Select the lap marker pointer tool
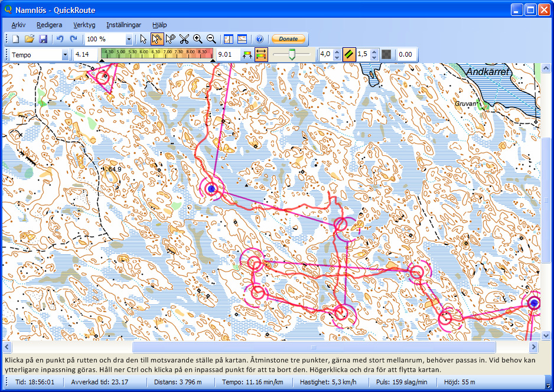 (x=170, y=39)
